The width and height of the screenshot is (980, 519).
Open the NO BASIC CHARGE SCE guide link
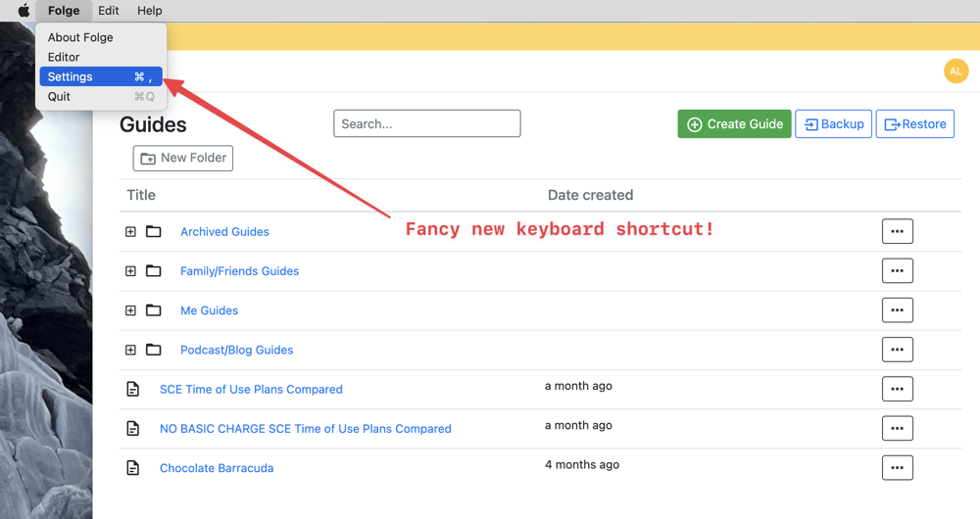tap(305, 429)
